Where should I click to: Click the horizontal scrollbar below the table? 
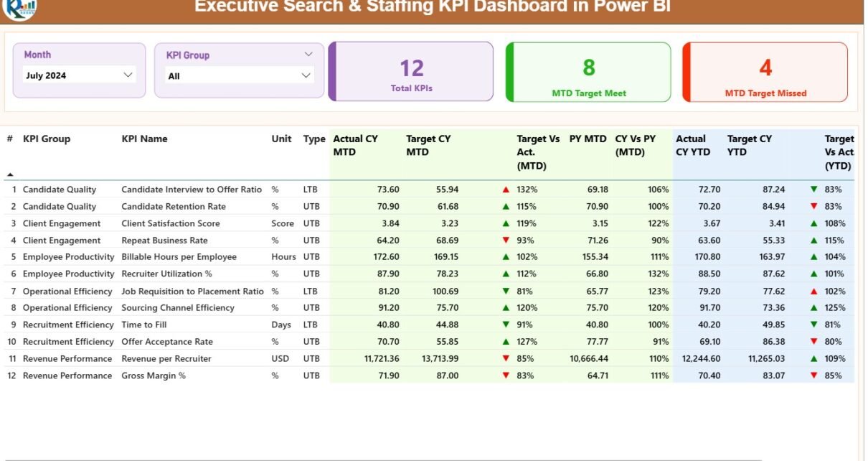point(380,460)
